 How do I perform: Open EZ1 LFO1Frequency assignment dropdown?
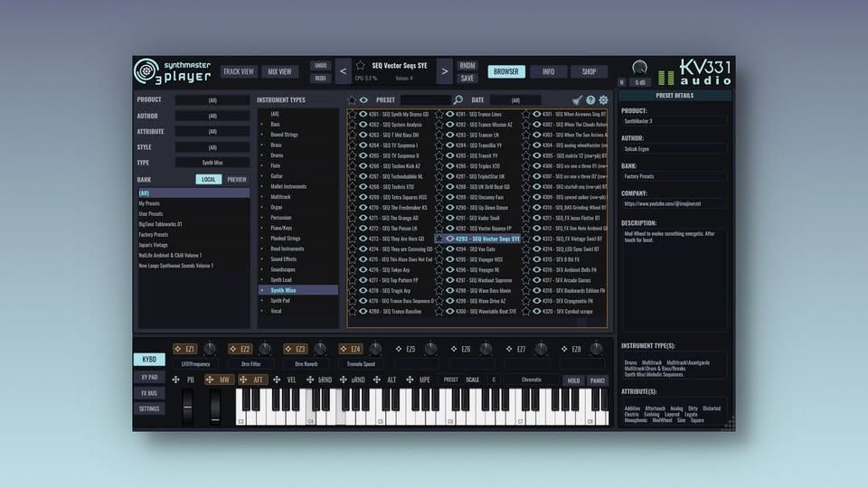pos(196,364)
